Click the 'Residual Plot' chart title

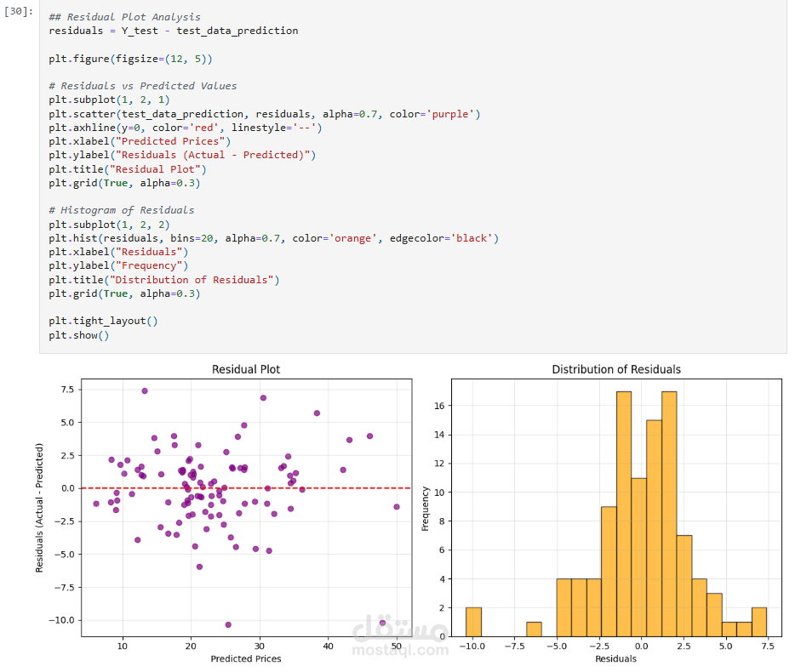click(246, 369)
